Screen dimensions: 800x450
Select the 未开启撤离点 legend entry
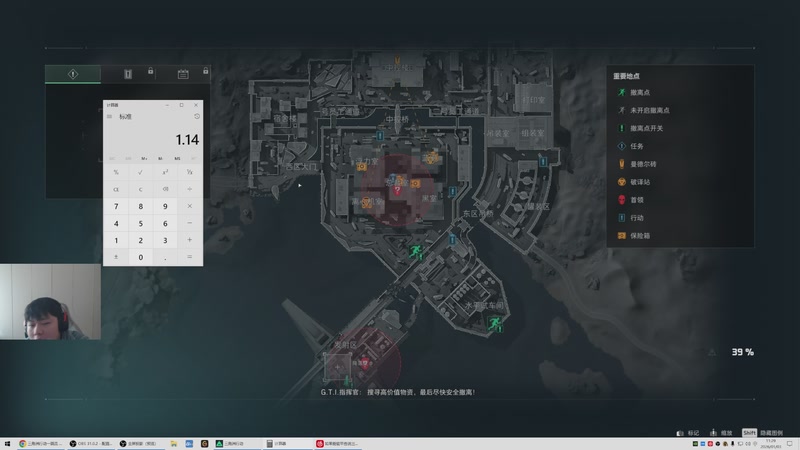coord(644,110)
